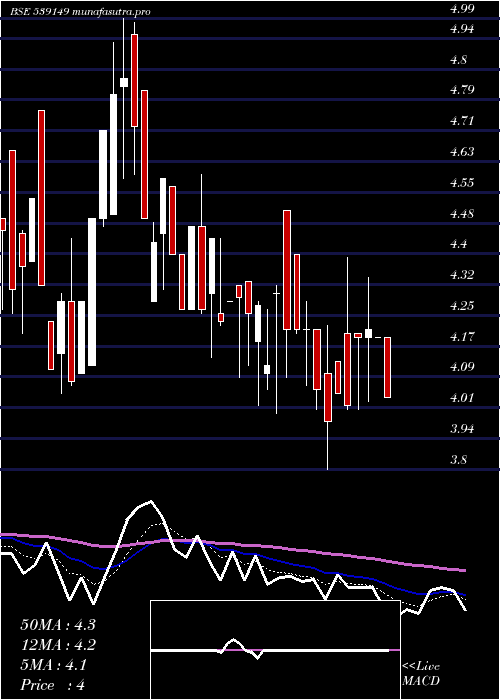Click the 'BSE 539149 munafasutra.pro' chart title
The image size is (500, 700).
point(80,12)
